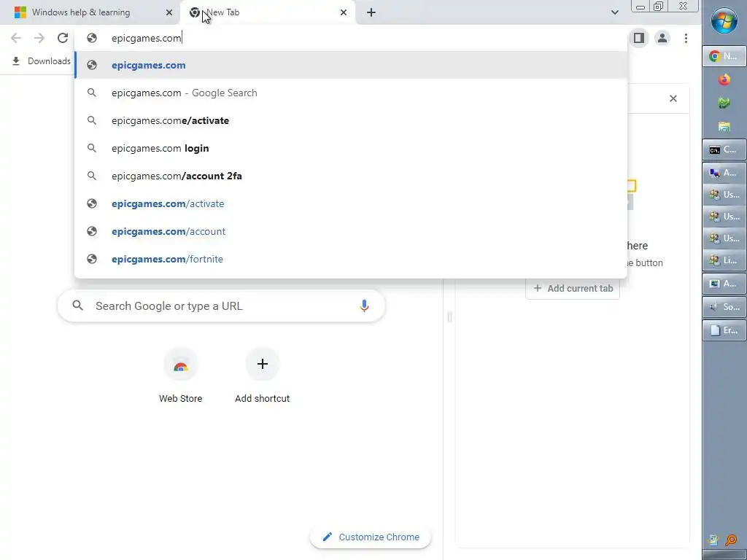Screen dimensions: 747x560
Task: Start voice search with microphone icon
Action: 364,306
